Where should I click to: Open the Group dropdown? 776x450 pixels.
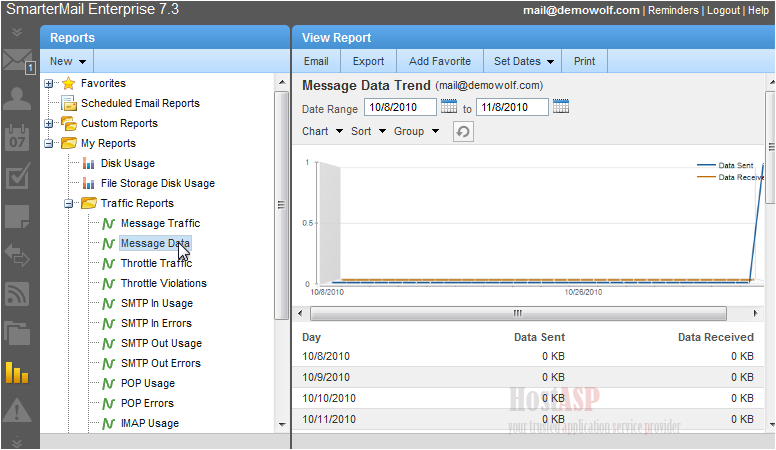(416, 131)
